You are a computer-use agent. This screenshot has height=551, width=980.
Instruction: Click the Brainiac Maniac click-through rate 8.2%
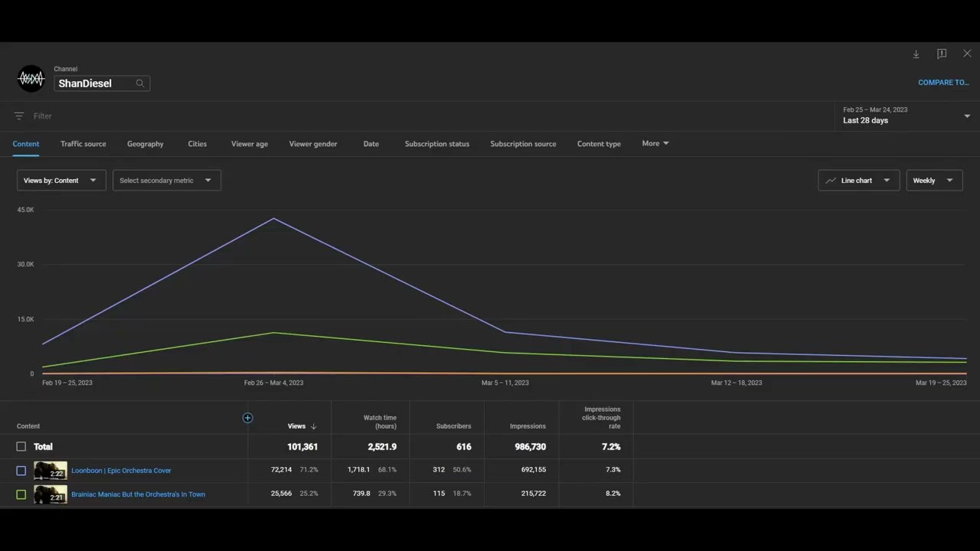pyautogui.click(x=613, y=494)
